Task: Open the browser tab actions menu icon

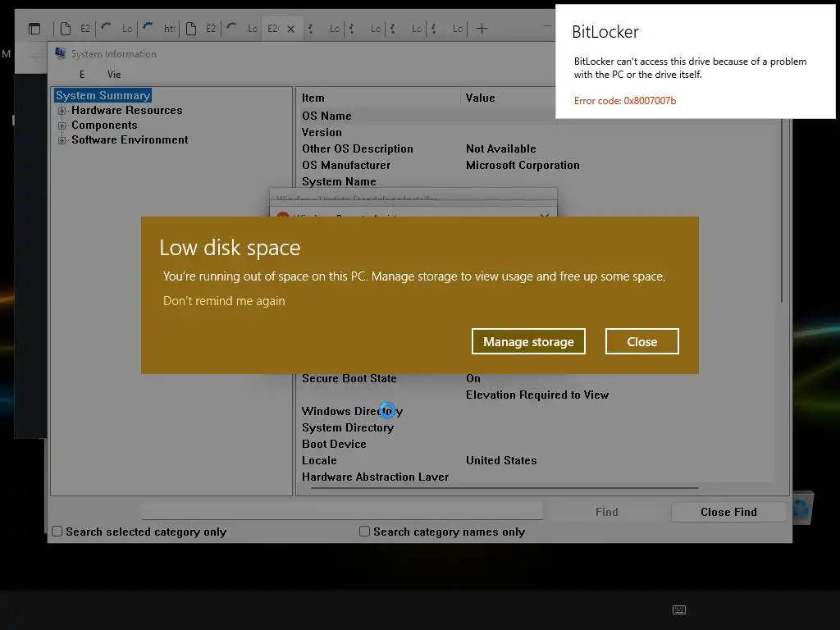Action: pyautogui.click(x=34, y=29)
